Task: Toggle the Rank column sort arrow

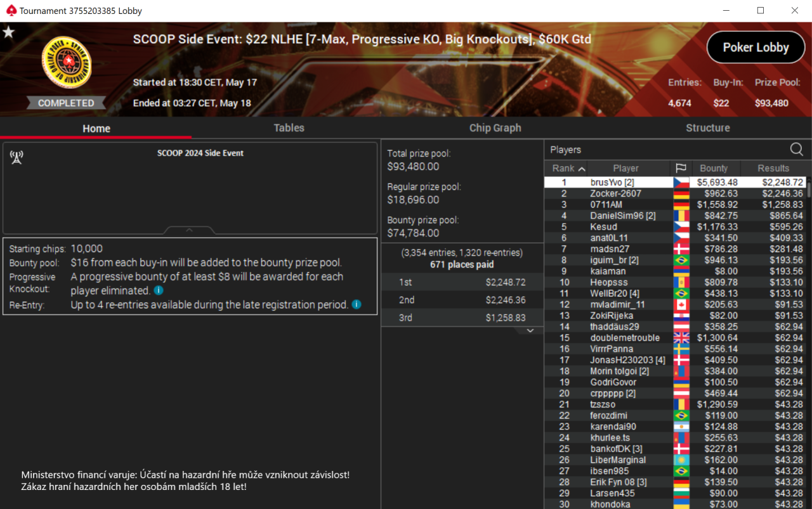Action: click(582, 169)
